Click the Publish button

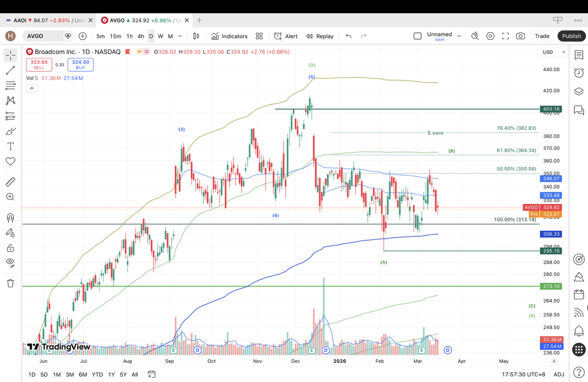(571, 36)
